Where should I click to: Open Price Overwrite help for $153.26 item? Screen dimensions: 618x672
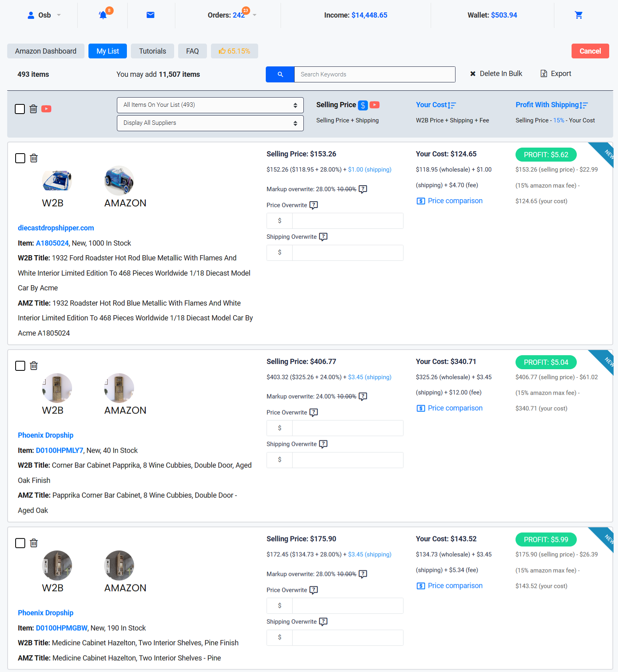pos(314,205)
